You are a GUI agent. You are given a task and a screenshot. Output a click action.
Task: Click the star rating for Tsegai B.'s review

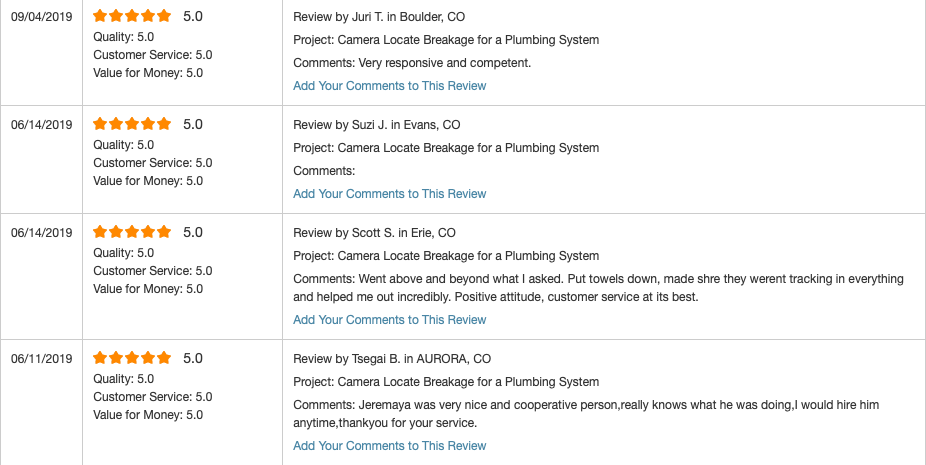tap(132, 359)
